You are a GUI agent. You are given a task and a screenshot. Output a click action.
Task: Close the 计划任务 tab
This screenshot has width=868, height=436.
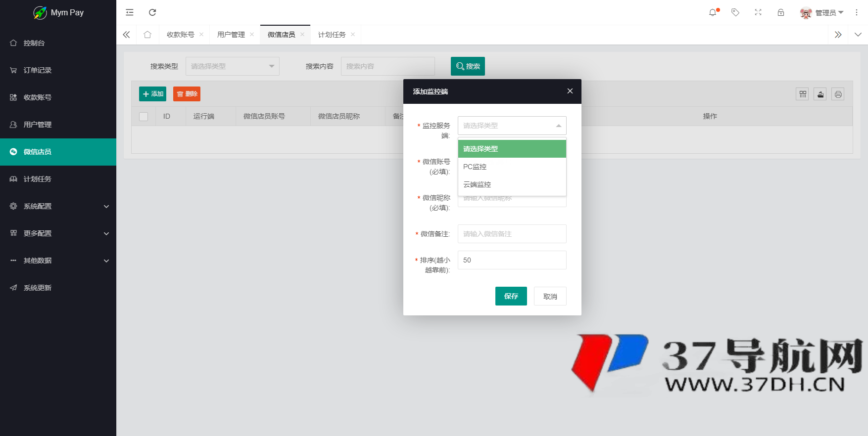point(353,35)
